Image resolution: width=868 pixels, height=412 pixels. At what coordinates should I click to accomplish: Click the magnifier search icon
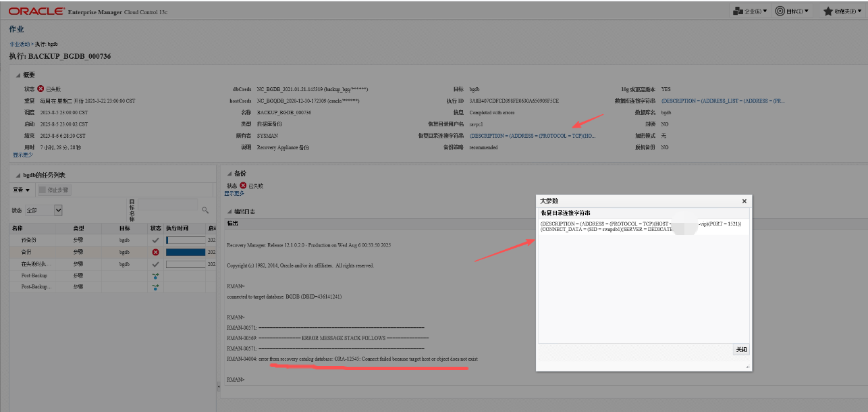point(205,210)
